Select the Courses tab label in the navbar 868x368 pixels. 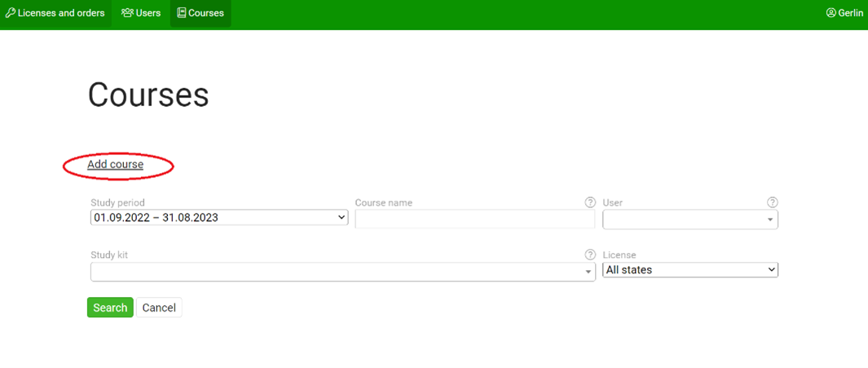click(x=206, y=13)
